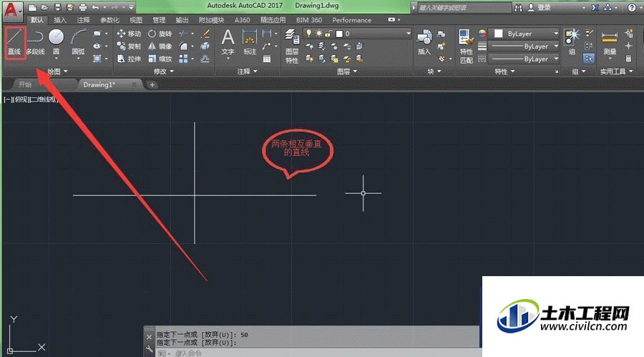Open the AutoCAD application menu button
This screenshot has width=644, height=357.
tap(12, 11)
